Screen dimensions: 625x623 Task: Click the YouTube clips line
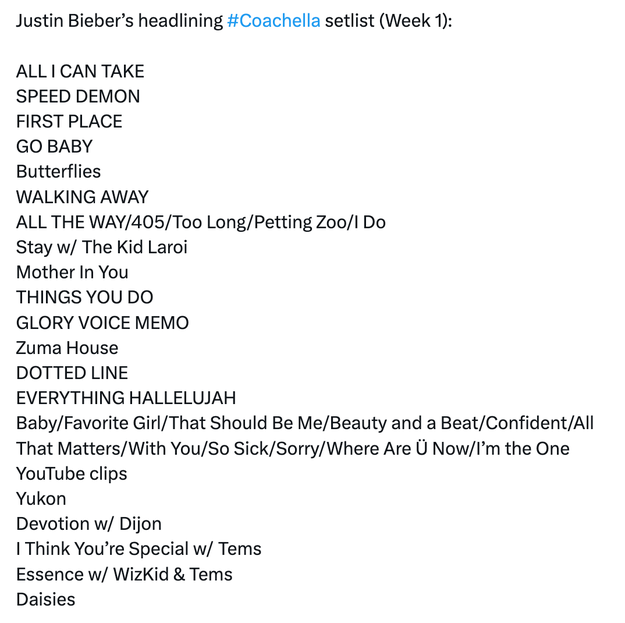(x=72, y=473)
